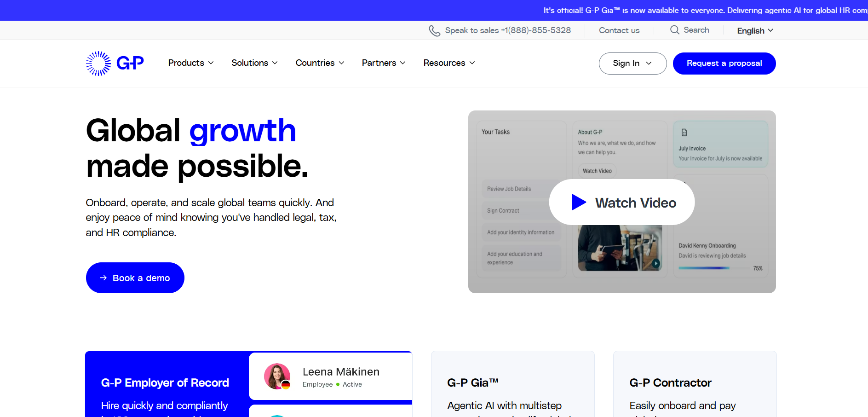Image resolution: width=868 pixels, height=417 pixels.
Task: Click the phone icon next to Speak to sales
Action: tap(435, 30)
